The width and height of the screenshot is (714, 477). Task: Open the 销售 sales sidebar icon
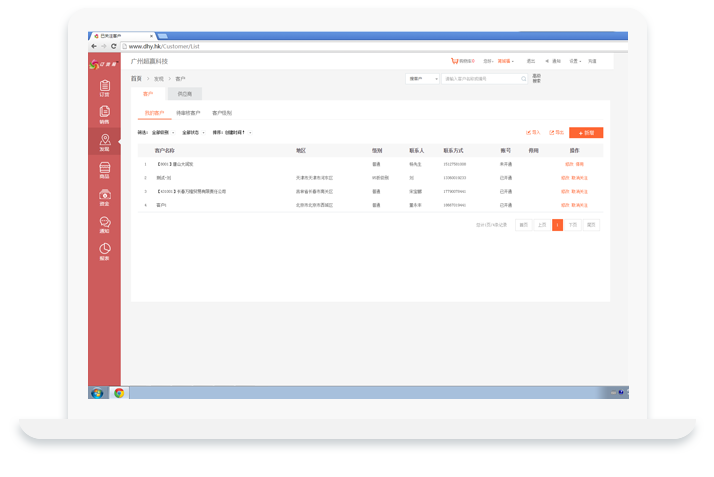click(x=104, y=115)
